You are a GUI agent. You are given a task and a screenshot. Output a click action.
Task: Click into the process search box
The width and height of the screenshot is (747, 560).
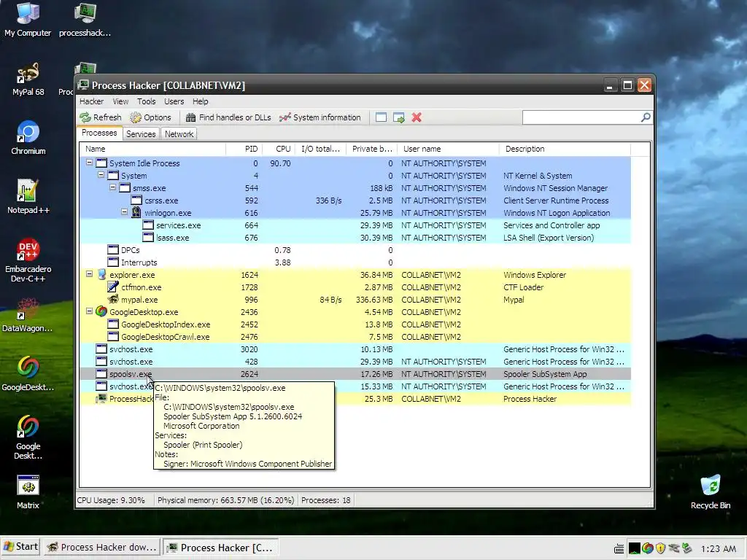point(581,117)
